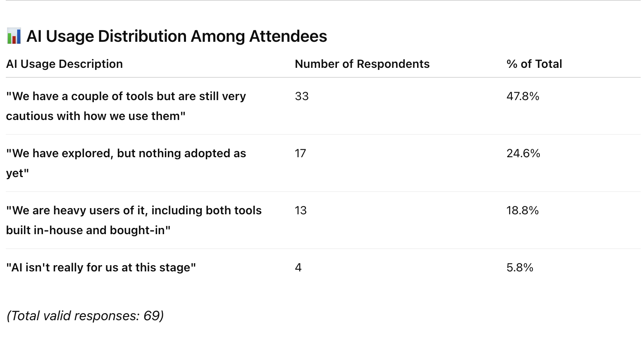Select the Number of Respondents column header
This screenshot has height=350, width=644.
point(362,64)
